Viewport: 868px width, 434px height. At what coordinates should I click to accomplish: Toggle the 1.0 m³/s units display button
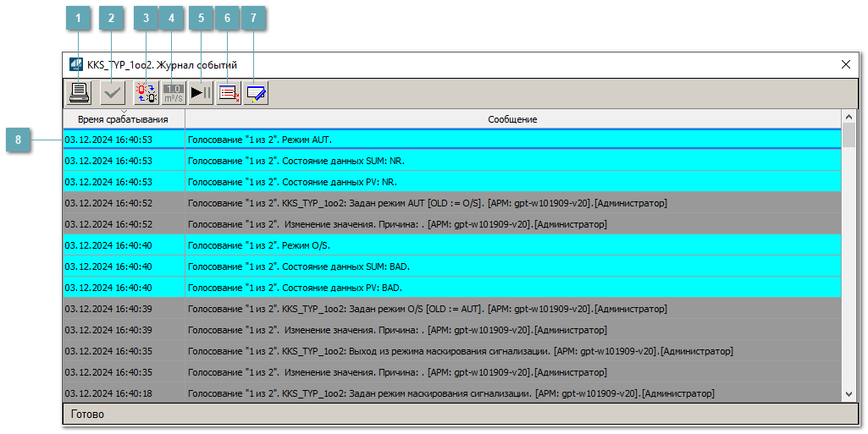(174, 93)
